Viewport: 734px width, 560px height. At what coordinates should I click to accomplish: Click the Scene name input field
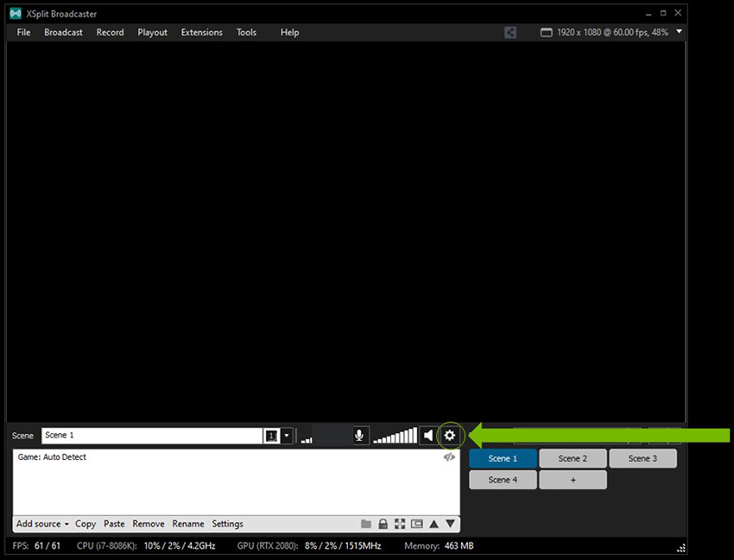[151, 436]
